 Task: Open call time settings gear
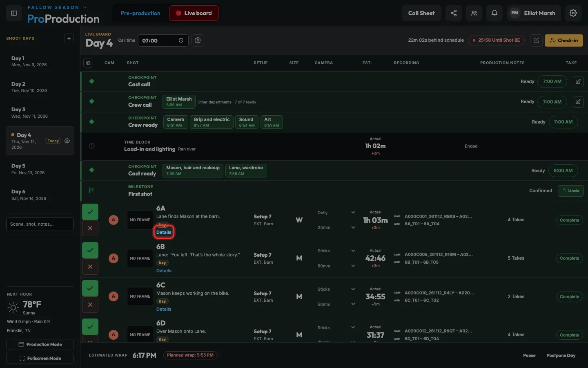198,40
